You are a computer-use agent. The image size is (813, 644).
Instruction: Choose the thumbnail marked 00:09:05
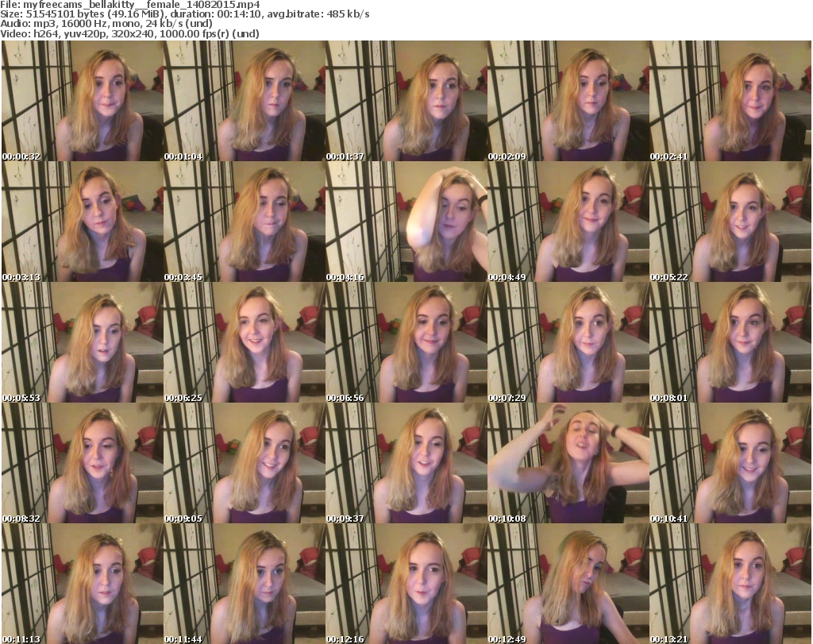coord(245,463)
